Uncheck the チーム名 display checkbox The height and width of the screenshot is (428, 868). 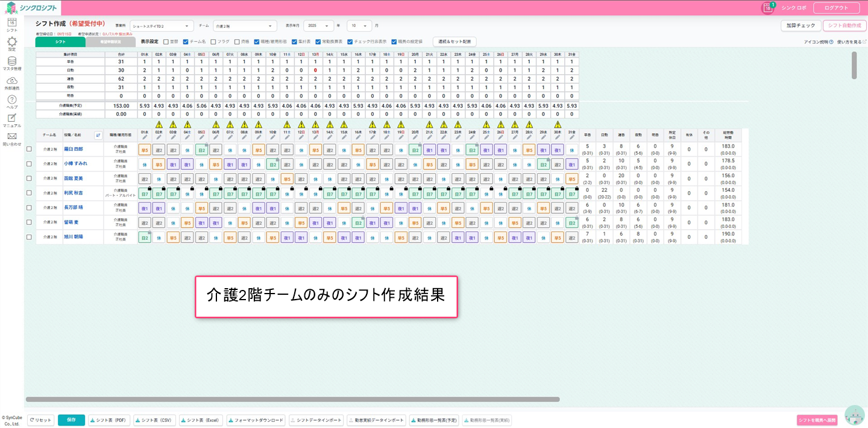click(186, 42)
